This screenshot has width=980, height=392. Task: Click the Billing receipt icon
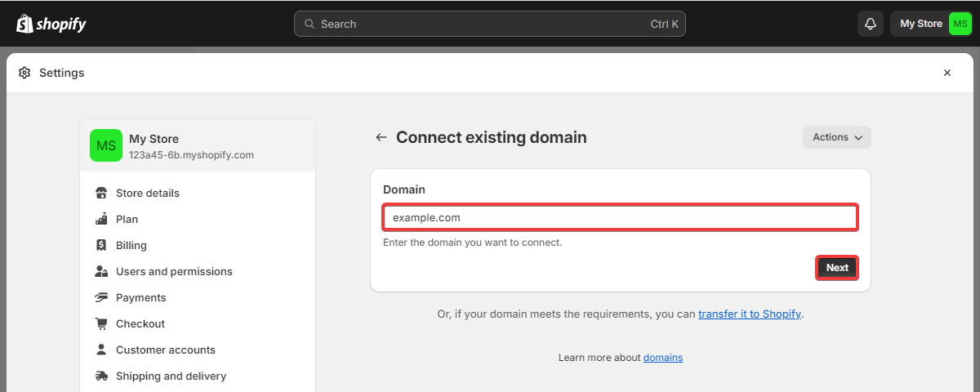click(x=101, y=246)
